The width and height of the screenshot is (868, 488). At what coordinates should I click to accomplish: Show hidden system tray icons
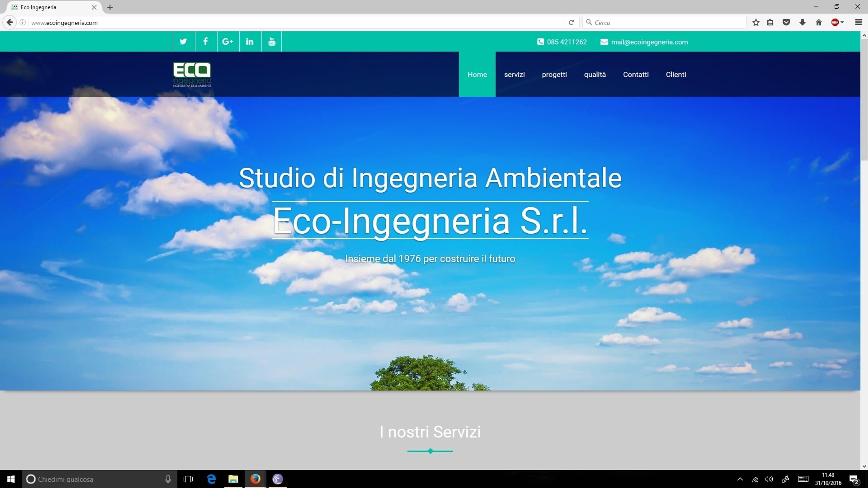[740, 479]
